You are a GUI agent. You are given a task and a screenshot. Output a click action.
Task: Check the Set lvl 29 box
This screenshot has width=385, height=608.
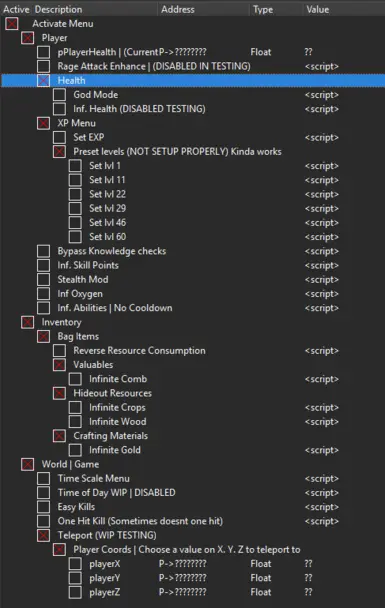[75, 209]
